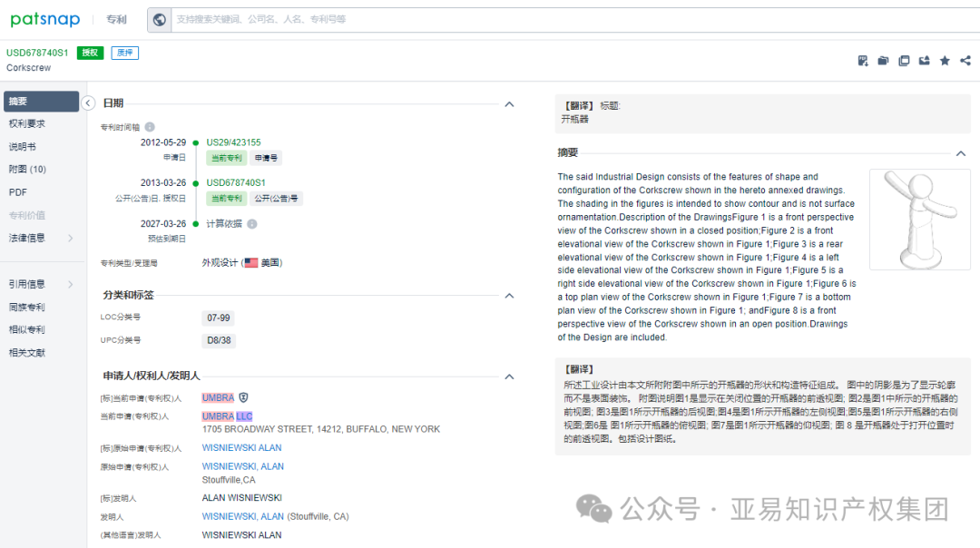Screen dimensions: 980x548
Task: Click patent number USD678740S1 in header
Action: coord(37,53)
